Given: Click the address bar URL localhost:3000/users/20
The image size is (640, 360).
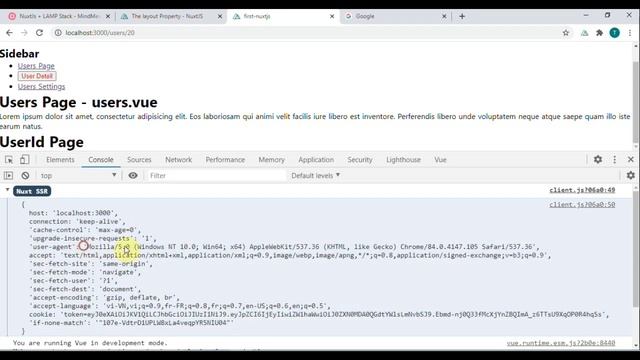Looking at the screenshot, I should 100,33.
